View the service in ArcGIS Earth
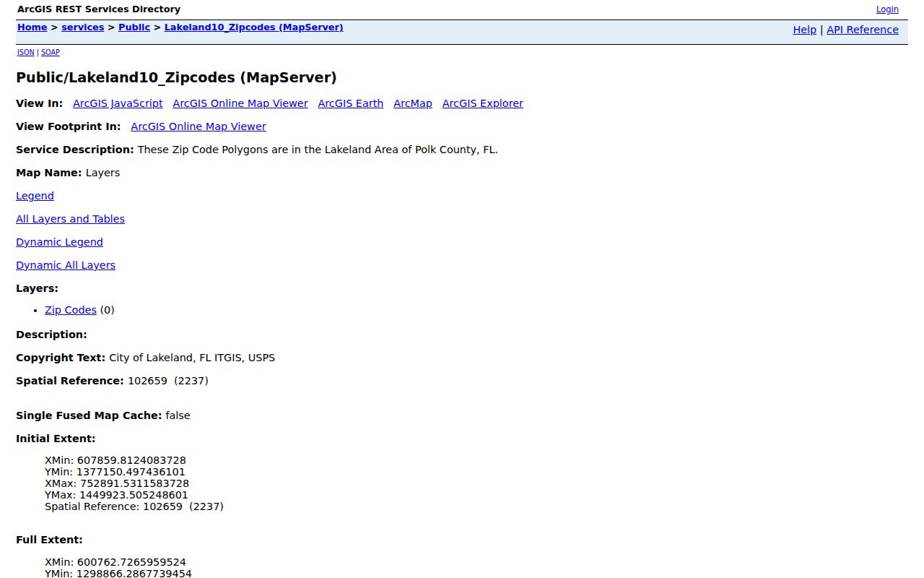This screenshot has width=924, height=578. pos(351,103)
